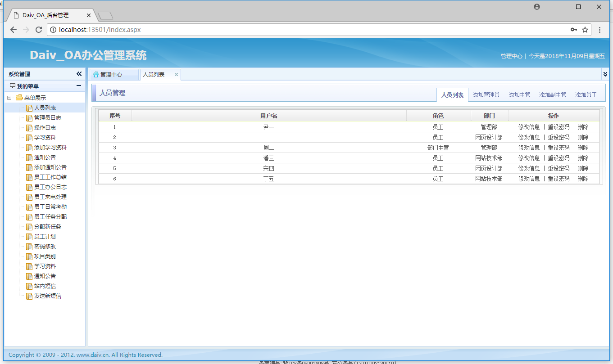613x364 pixels.
Task: Click the monitor icon beside 我的菜单
Action: coord(12,86)
